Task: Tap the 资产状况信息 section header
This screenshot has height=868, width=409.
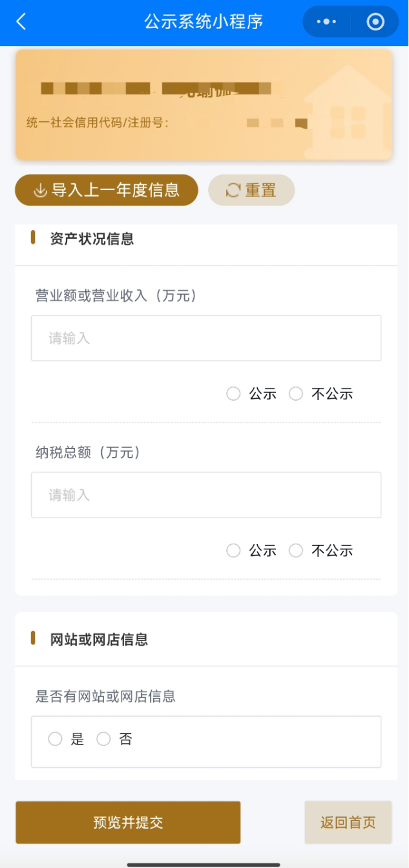Action: tap(92, 239)
